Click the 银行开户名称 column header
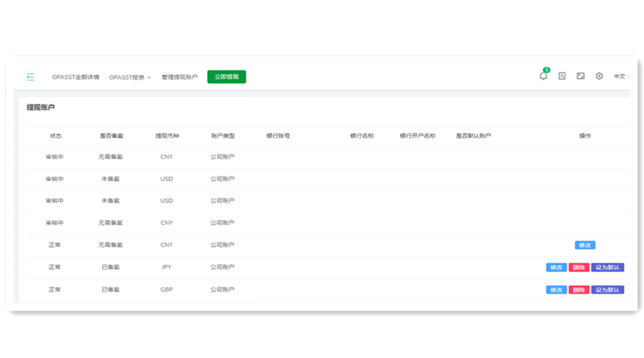644x358 pixels. pyautogui.click(x=418, y=135)
